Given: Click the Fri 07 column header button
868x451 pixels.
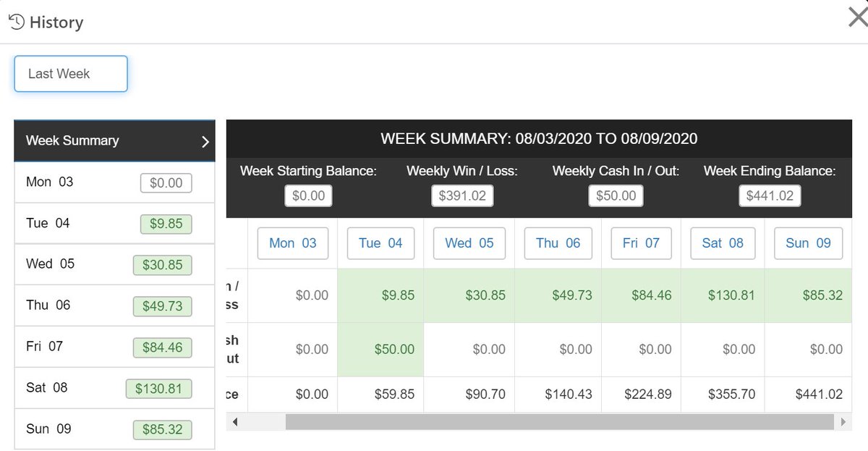Looking at the screenshot, I should tap(641, 243).
